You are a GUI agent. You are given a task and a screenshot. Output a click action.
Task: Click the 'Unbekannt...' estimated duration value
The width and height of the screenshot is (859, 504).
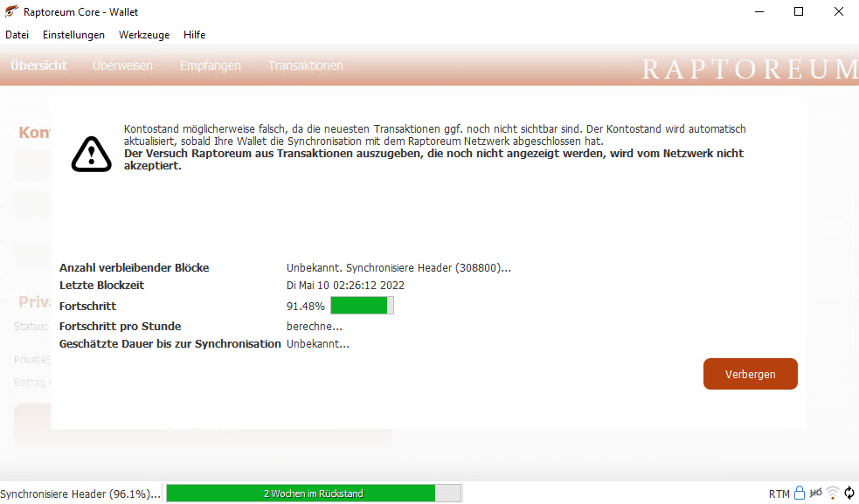click(x=317, y=344)
